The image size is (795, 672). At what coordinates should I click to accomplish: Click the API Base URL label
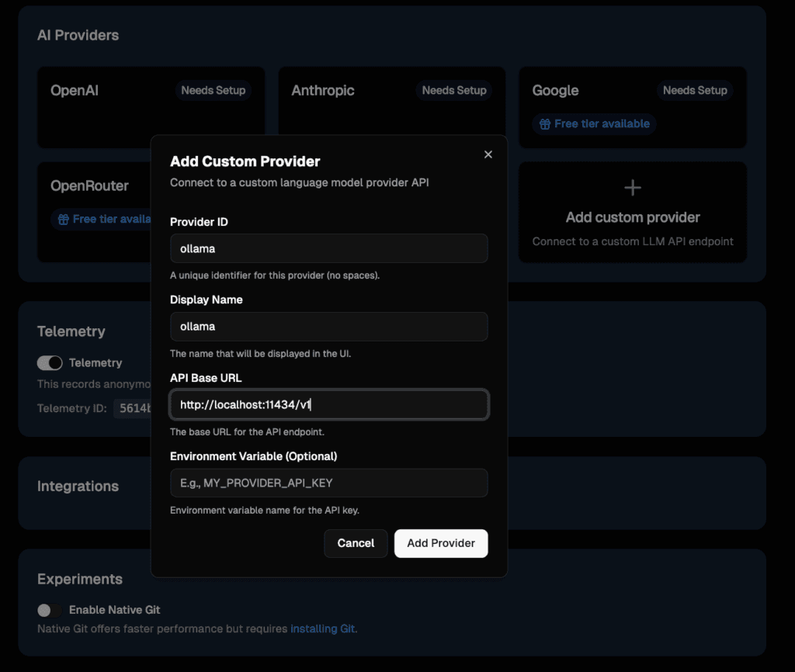pyautogui.click(x=206, y=378)
